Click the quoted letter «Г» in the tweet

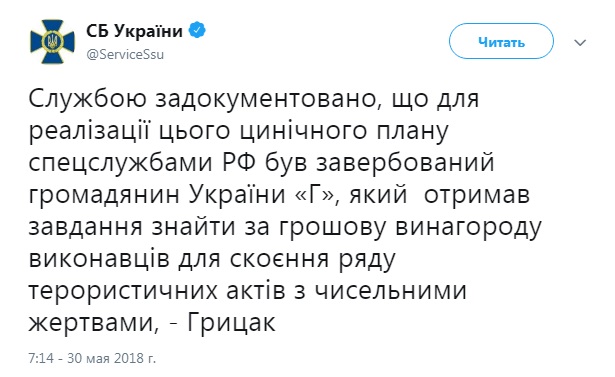[x=313, y=194]
